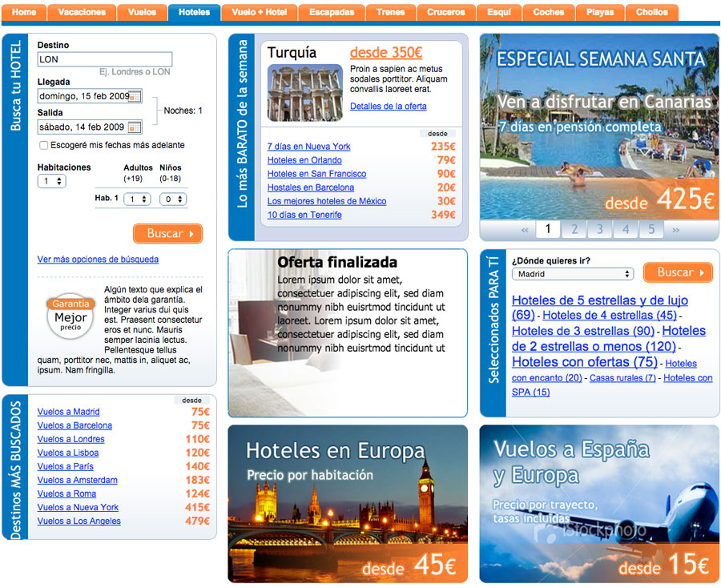Image resolution: width=721 pixels, height=588 pixels.
Task: Open the Adultos count dropdown
Action: [137, 199]
